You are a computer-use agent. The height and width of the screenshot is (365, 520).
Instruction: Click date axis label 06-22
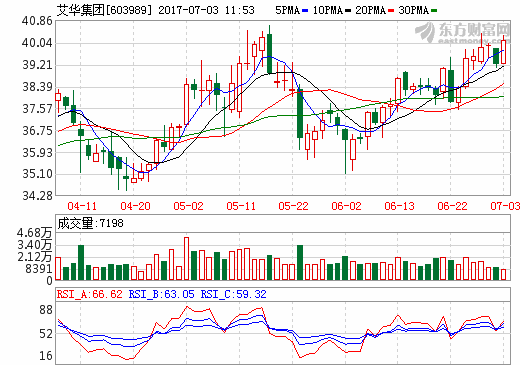[452, 206]
